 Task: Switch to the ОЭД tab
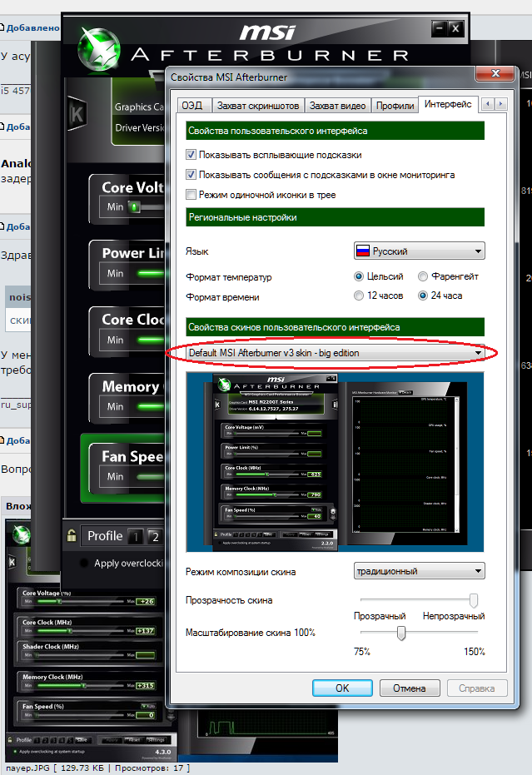tap(192, 105)
